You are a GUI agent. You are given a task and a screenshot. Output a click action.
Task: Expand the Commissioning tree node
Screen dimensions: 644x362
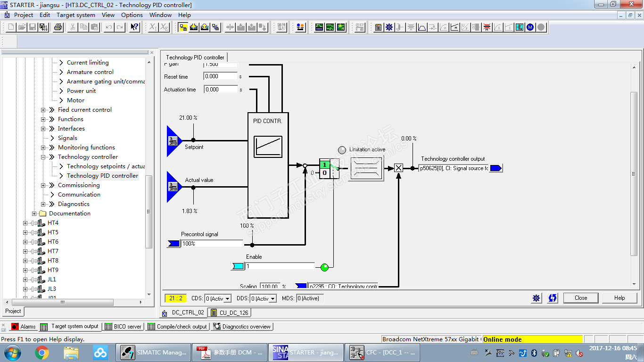coord(43,185)
